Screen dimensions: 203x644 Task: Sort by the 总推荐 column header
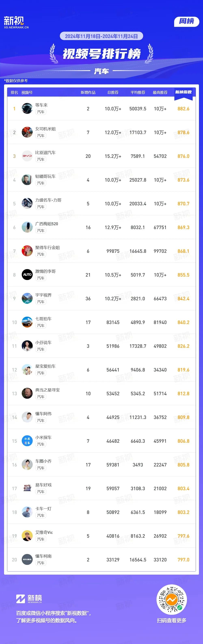113,93
